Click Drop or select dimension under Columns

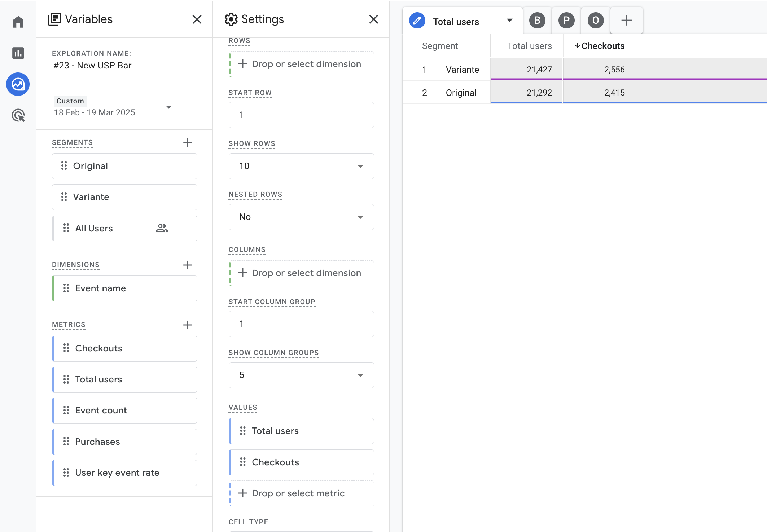click(302, 273)
